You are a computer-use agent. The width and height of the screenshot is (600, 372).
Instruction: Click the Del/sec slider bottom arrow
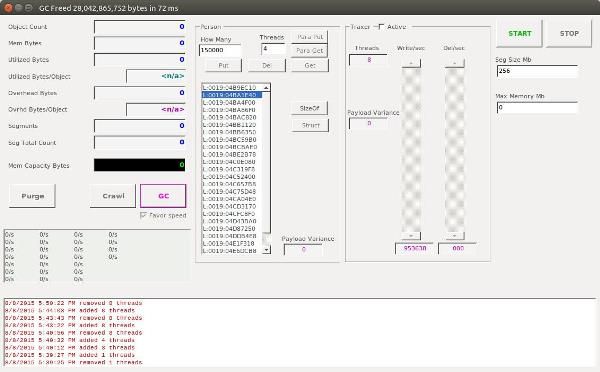pyautogui.click(x=455, y=236)
